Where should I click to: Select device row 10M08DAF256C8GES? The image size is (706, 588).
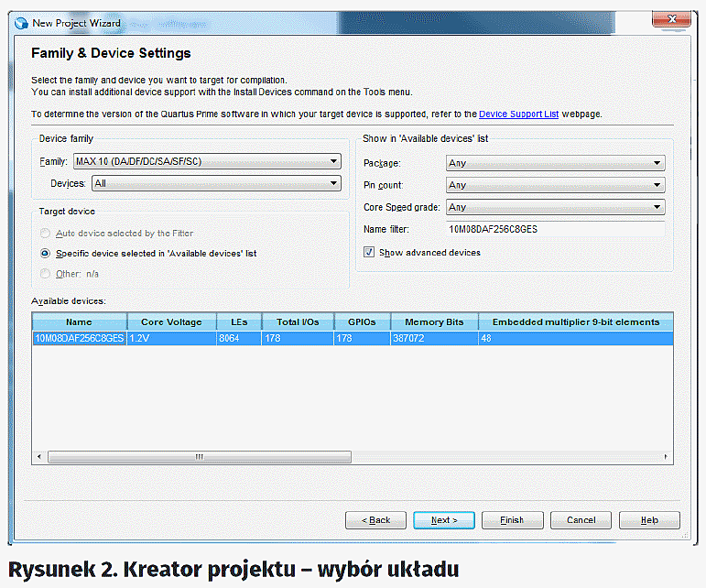(79, 338)
